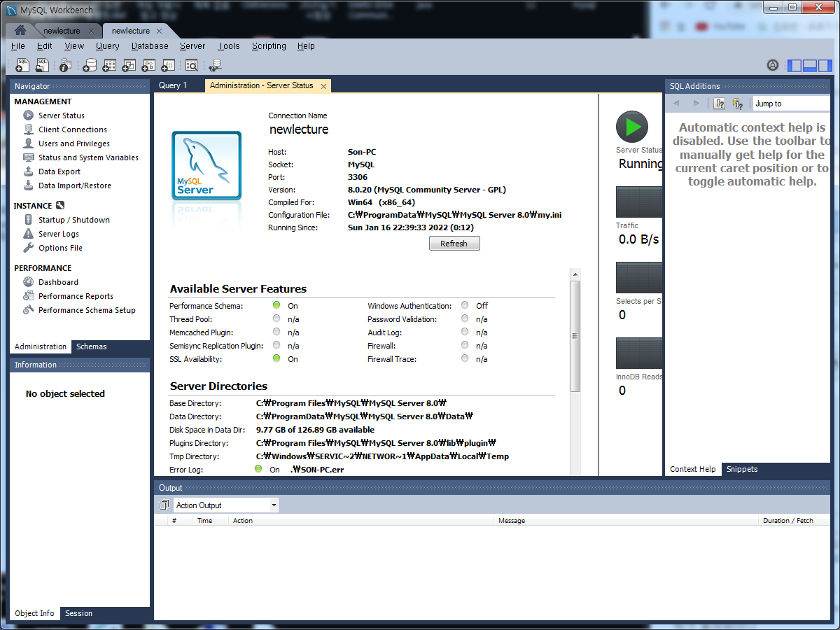Create a new SQL tab for queries
The width and height of the screenshot is (840, 630).
(22, 65)
